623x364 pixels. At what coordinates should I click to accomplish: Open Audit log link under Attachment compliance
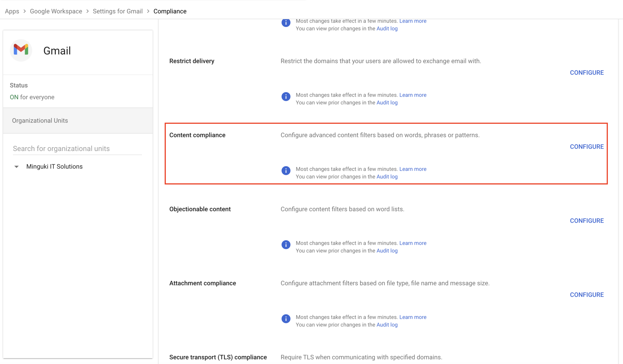click(387, 325)
